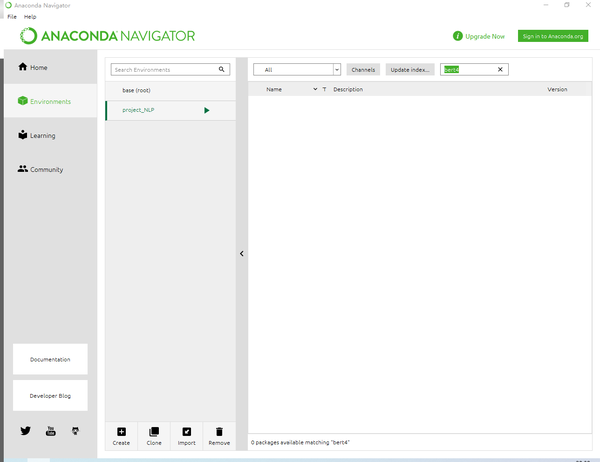Import an environment
The width and height of the screenshot is (600, 462).
(187, 436)
